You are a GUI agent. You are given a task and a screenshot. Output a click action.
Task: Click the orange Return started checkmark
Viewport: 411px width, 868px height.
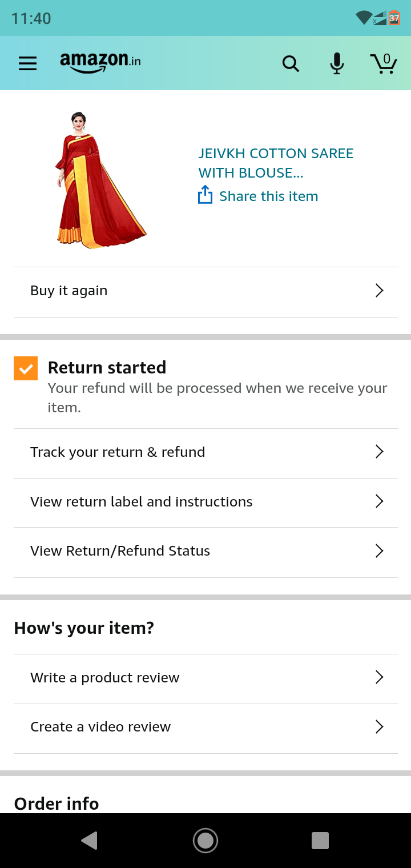pyautogui.click(x=26, y=368)
